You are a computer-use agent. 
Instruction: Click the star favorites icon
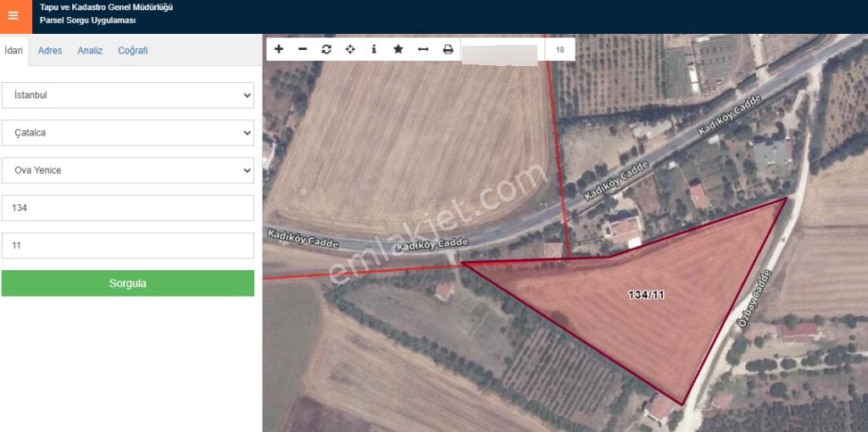[398, 49]
